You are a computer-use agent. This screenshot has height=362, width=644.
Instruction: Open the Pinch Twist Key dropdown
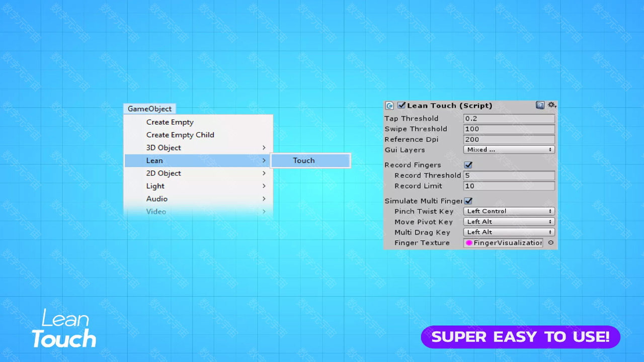click(x=509, y=211)
